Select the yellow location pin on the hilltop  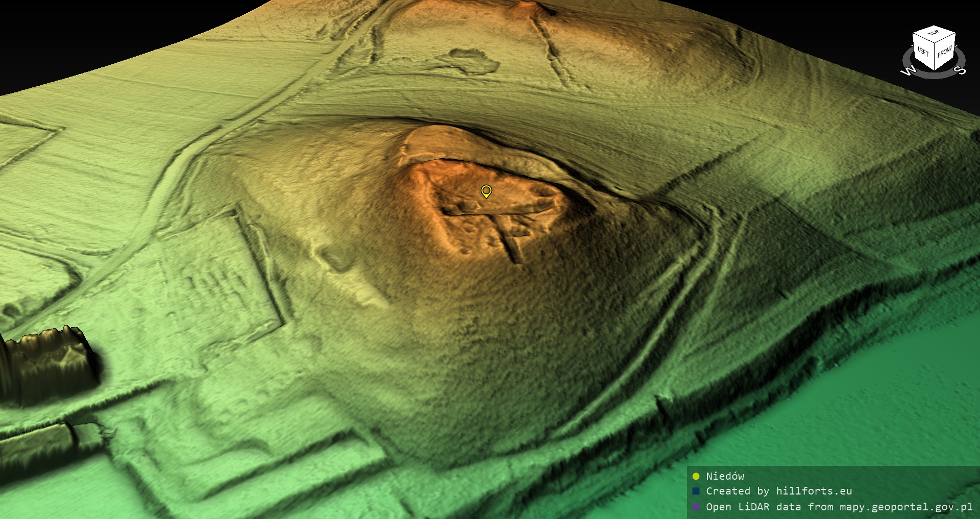[x=486, y=191]
